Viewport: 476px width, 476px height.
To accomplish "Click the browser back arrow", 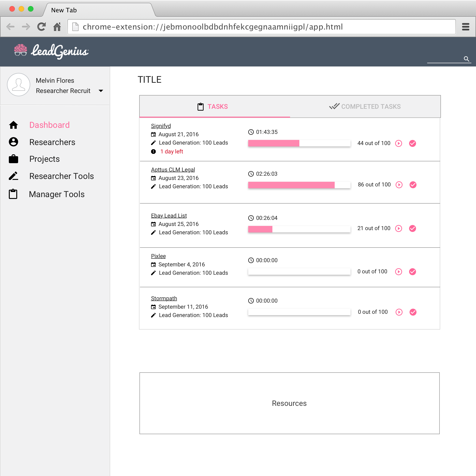I will click(x=10, y=26).
